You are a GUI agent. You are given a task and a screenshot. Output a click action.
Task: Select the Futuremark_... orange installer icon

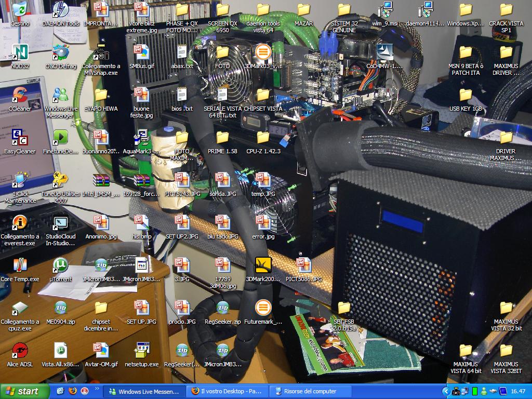263,308
